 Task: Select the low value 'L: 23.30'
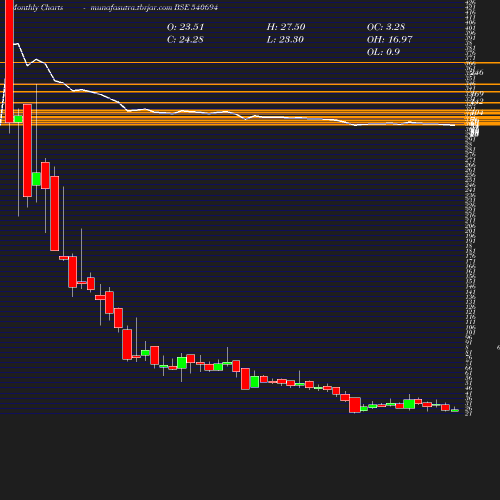(x=285, y=40)
